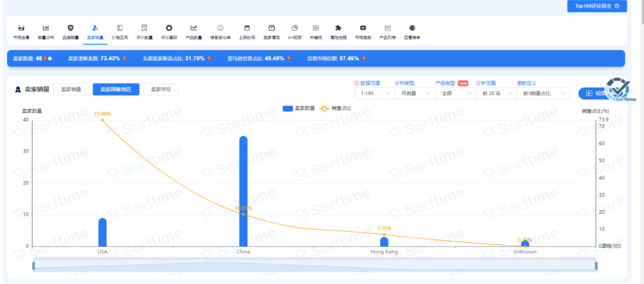Open the 市场全景 market overview icon
Image resolution: width=644 pixels, height=284 pixels.
pyautogui.click(x=21, y=28)
